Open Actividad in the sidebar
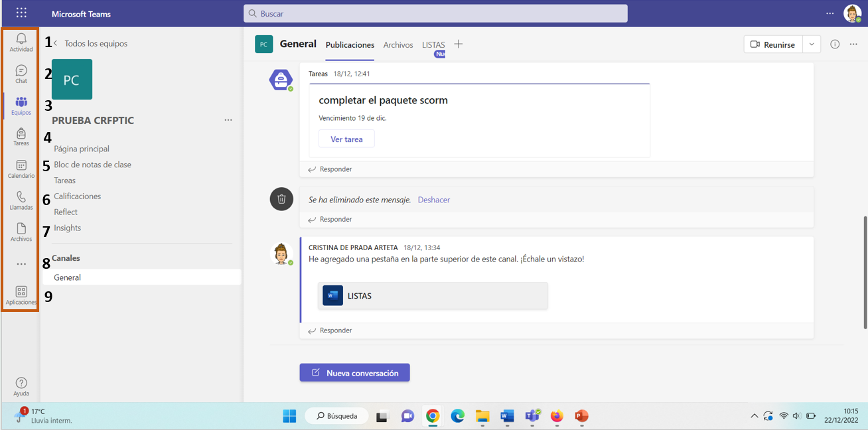Screen dimensions: 868x430 21,42
